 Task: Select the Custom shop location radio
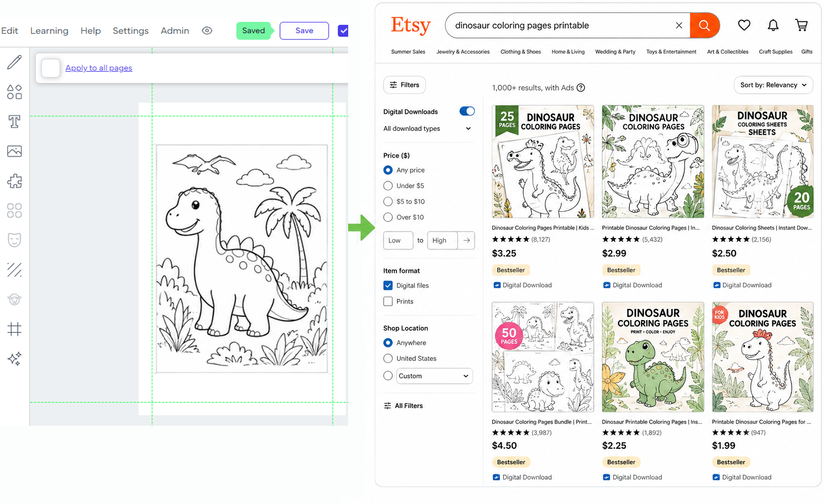[x=388, y=376]
